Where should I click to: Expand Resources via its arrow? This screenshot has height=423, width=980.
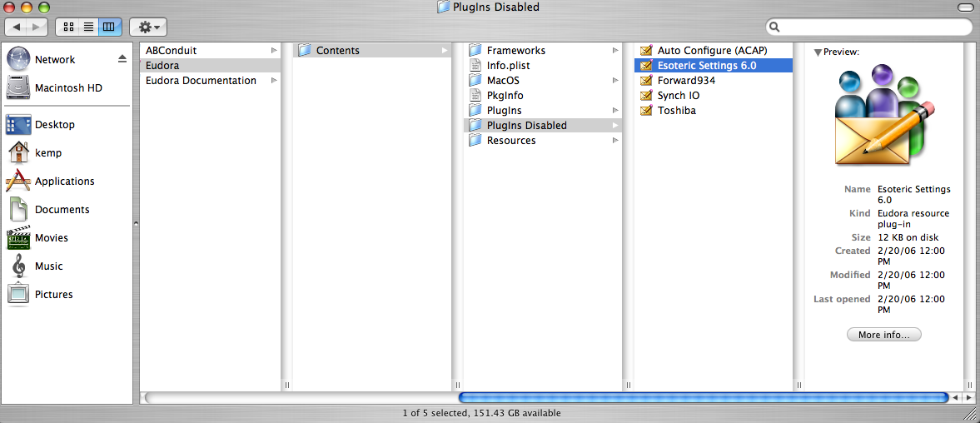click(x=615, y=141)
